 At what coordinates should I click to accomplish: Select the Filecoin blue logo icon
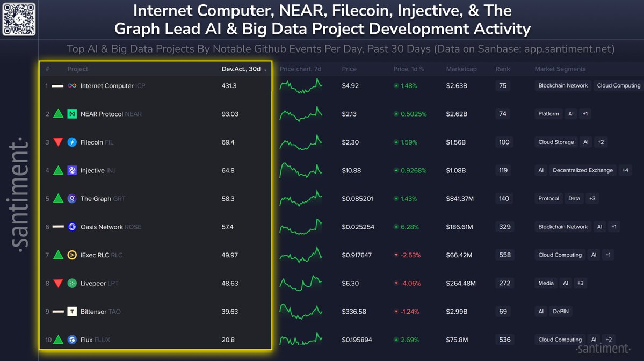72,142
